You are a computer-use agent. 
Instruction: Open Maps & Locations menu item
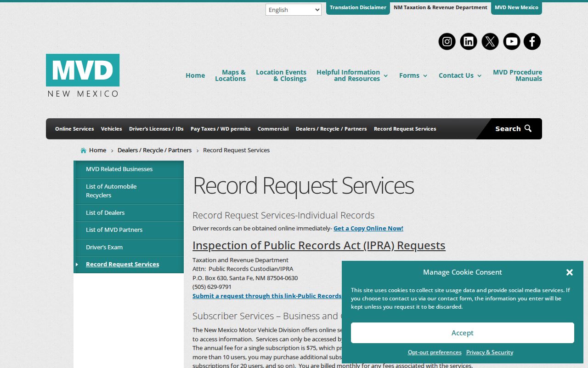point(230,75)
